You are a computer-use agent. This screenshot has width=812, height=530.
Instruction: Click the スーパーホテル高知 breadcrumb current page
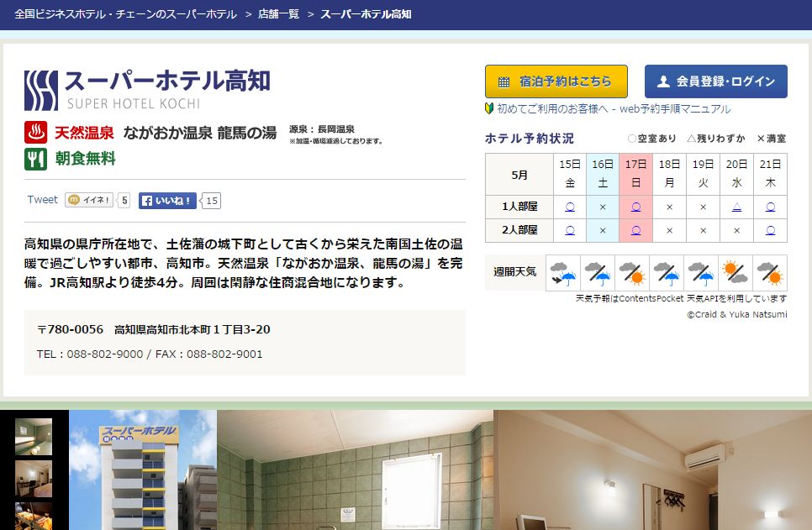(x=366, y=14)
